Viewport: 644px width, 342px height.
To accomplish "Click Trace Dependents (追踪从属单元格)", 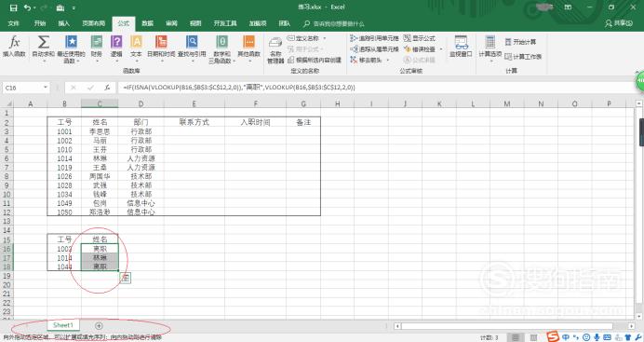I will [374, 48].
